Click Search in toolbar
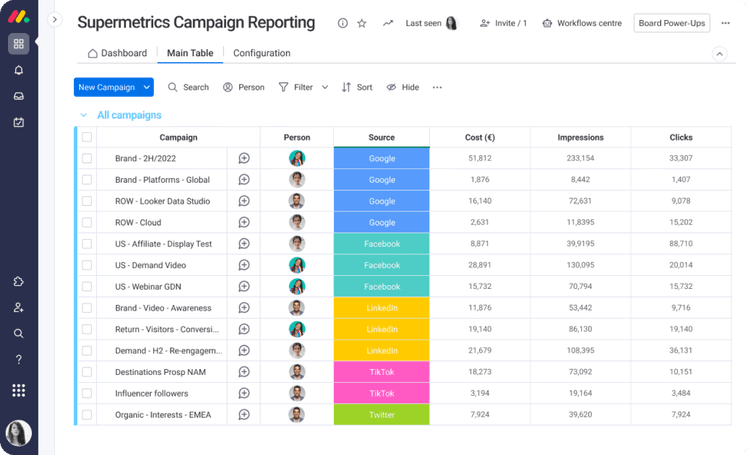750x455 pixels. tap(188, 87)
